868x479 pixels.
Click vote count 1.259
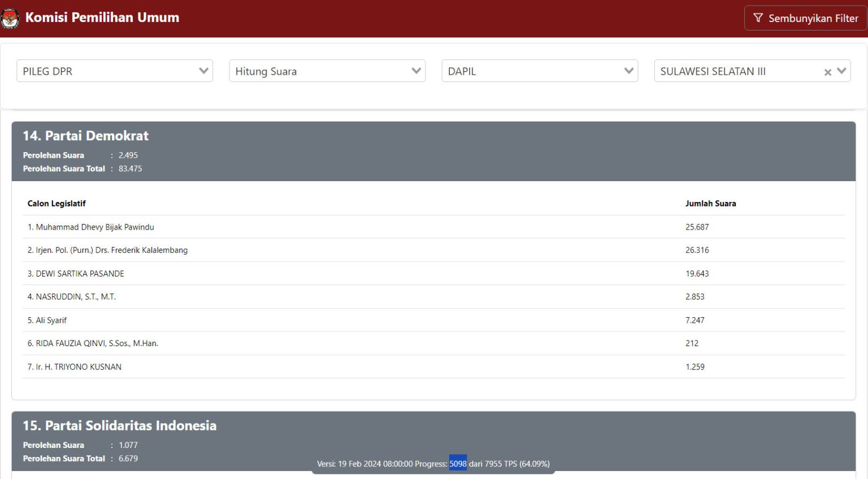click(695, 366)
